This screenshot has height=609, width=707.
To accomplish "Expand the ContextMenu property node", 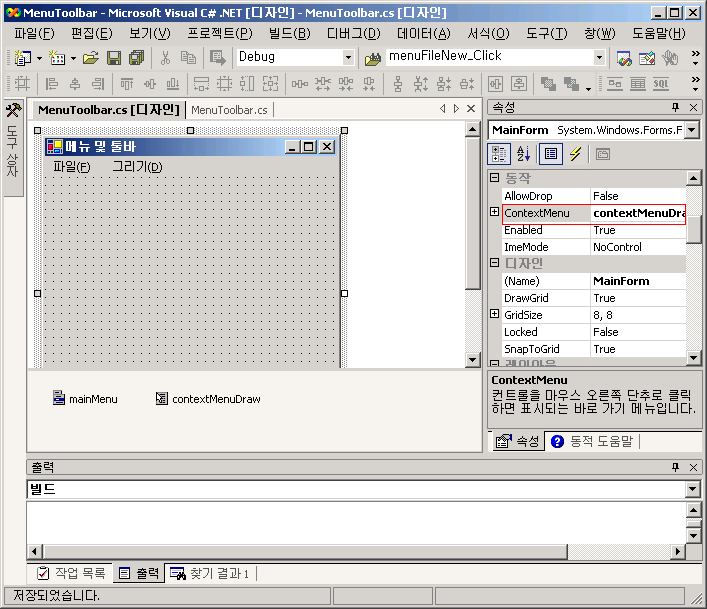I will tap(495, 212).
